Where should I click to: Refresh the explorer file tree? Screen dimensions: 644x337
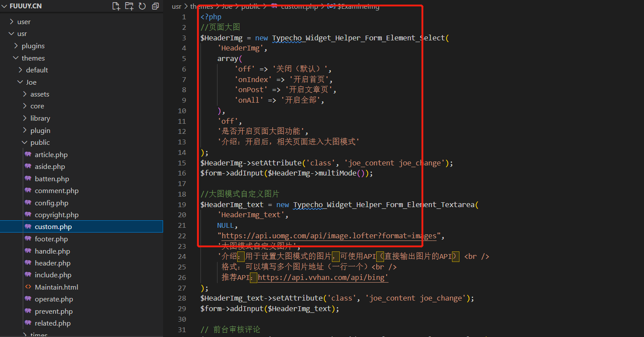142,6
